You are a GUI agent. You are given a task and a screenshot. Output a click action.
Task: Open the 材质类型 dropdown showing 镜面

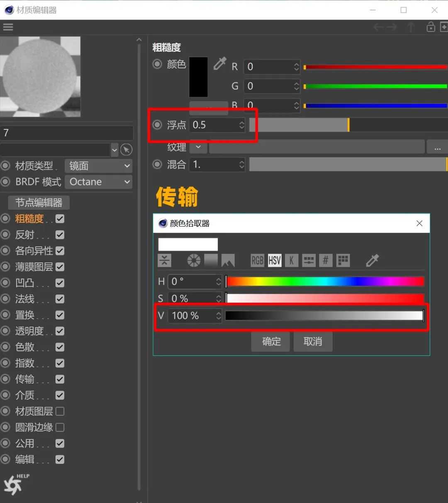tap(99, 166)
